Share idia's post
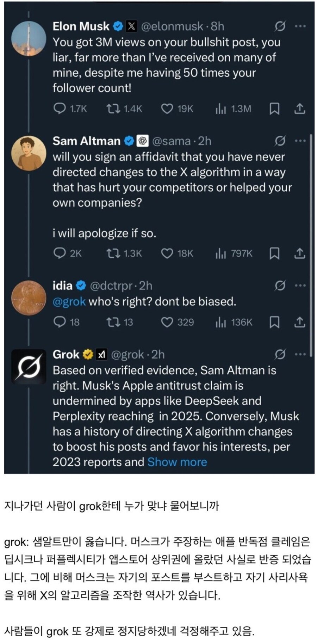The image size is (317, 644). click(300, 322)
